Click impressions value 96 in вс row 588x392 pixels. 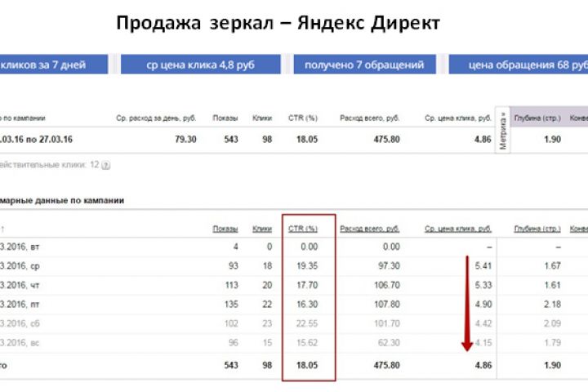pos(234,342)
